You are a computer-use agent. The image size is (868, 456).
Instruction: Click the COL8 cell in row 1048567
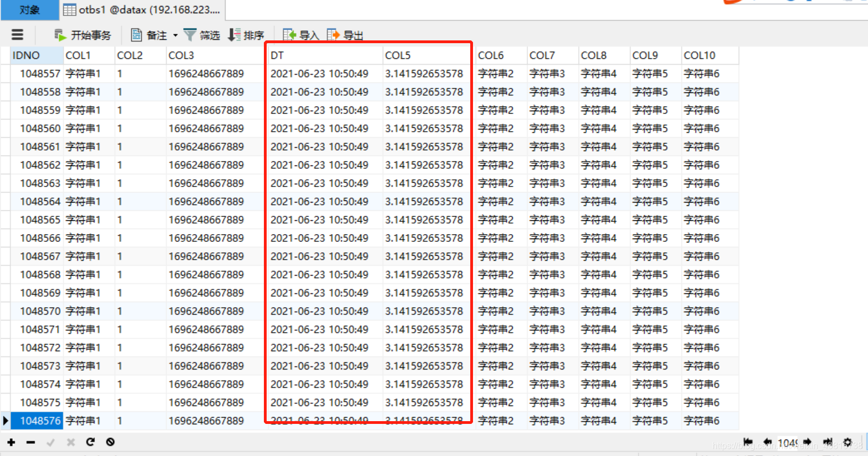(x=604, y=256)
